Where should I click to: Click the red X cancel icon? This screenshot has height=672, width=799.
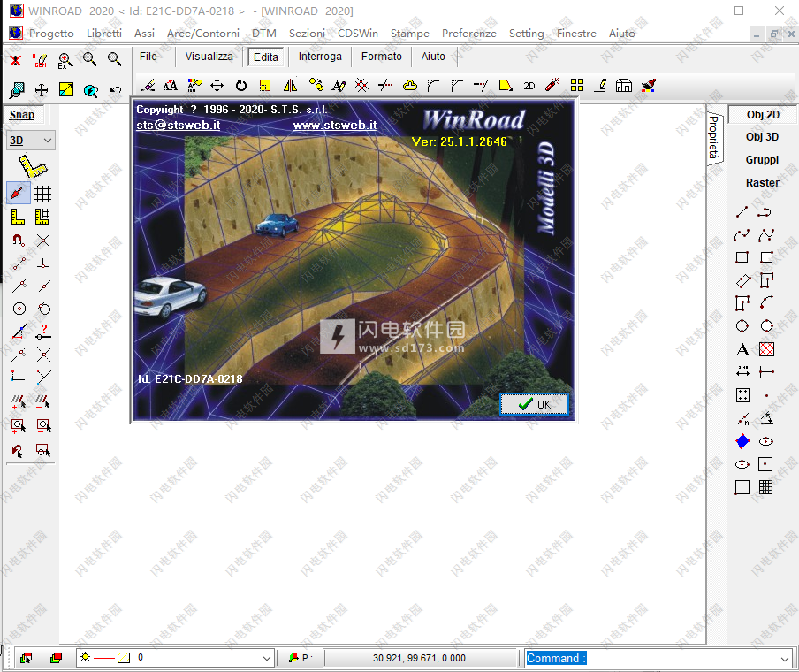click(x=16, y=61)
